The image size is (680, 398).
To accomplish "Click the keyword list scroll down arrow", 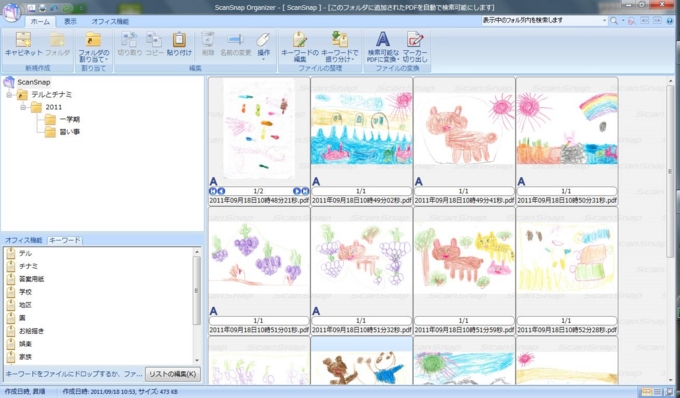I will click(196, 360).
